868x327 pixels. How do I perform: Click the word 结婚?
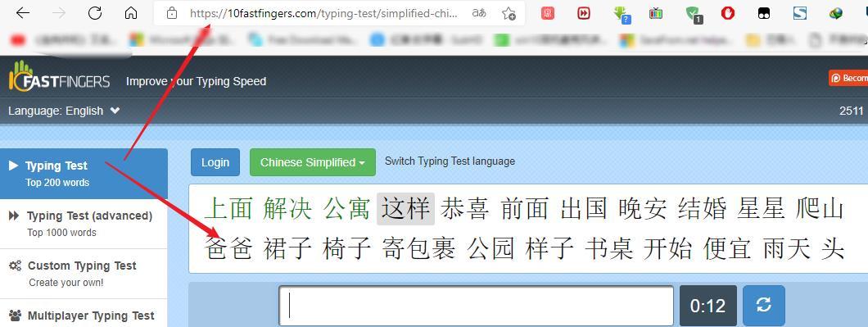pyautogui.click(x=702, y=209)
